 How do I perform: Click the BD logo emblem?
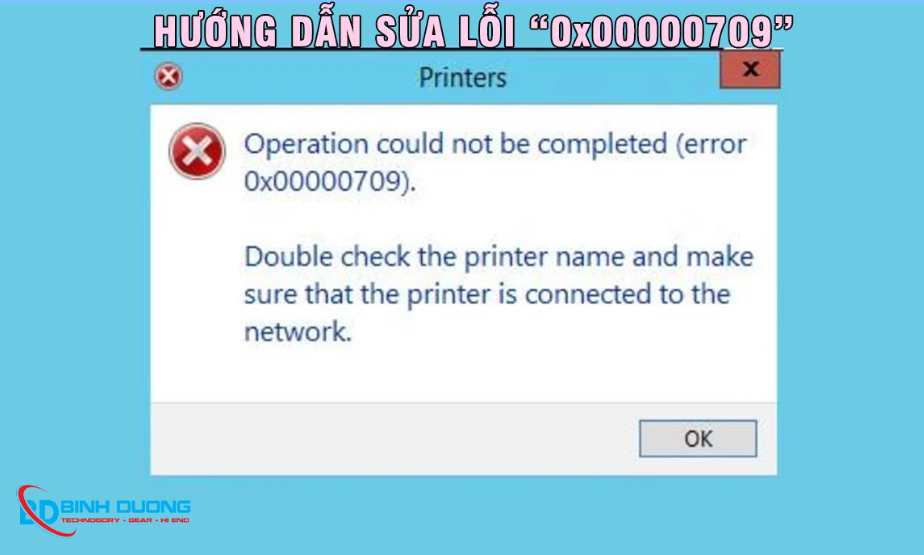[x=39, y=511]
